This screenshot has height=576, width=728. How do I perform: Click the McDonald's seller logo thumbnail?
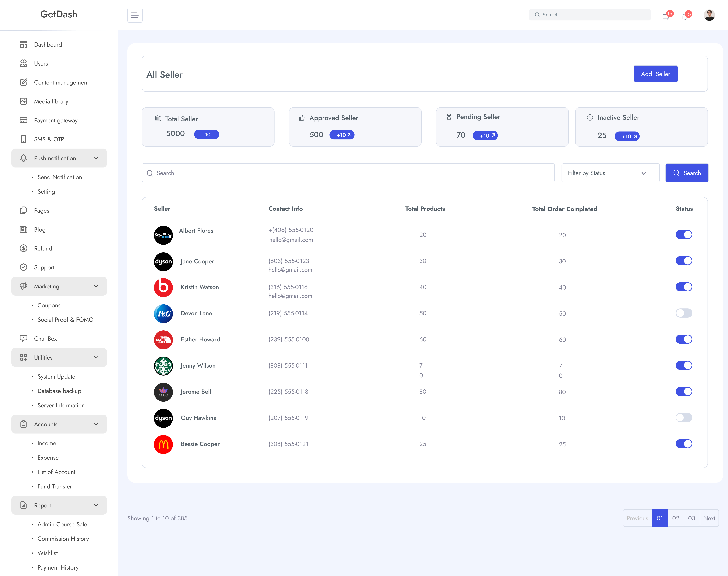163,444
